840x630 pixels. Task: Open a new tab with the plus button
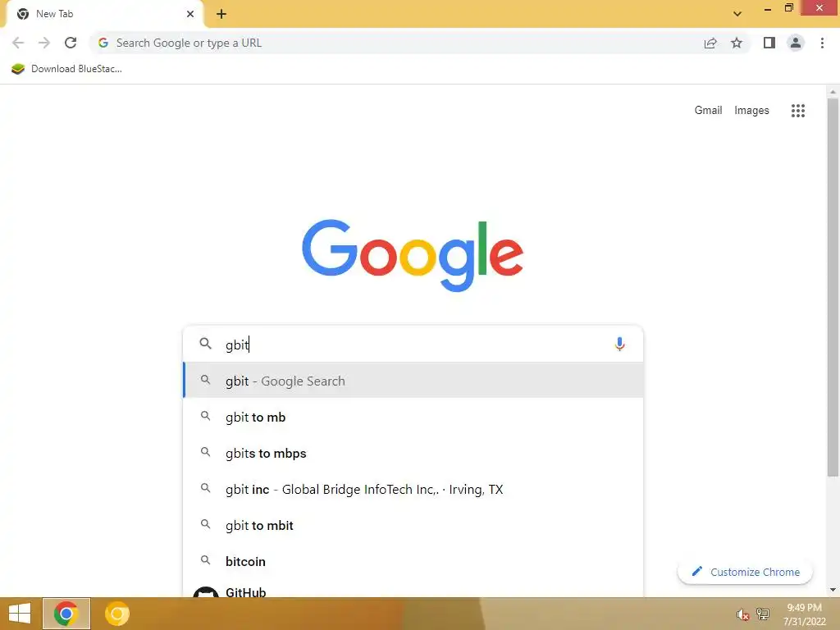pyautogui.click(x=221, y=14)
